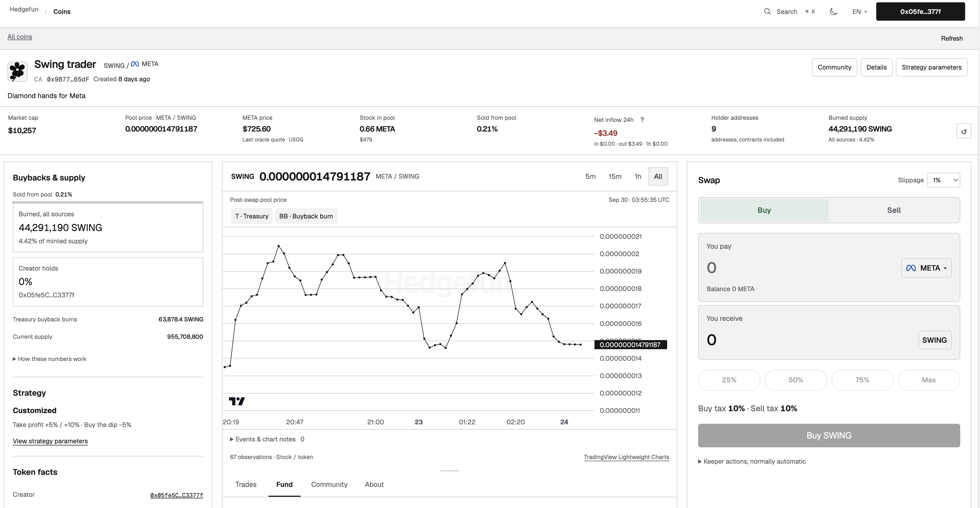Viewport: 980px width, 508px height.
Task: Select the Buy swap mode
Action: pyautogui.click(x=764, y=210)
